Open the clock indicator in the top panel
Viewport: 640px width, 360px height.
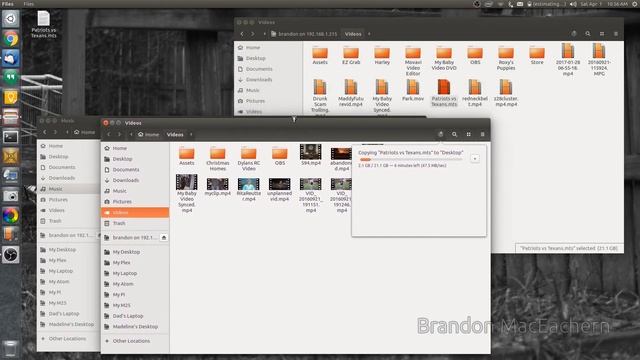coord(604,4)
